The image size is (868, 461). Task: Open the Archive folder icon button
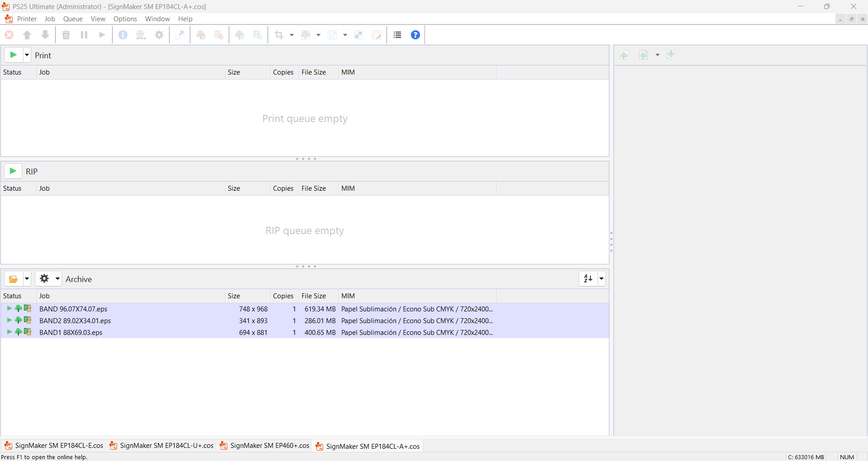point(14,279)
